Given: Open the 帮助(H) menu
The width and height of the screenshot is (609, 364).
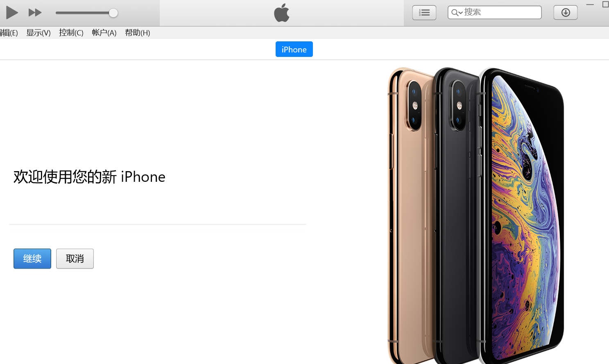Looking at the screenshot, I should tap(138, 33).
